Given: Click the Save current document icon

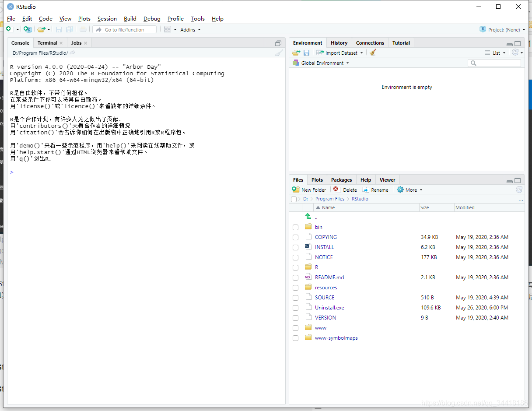Looking at the screenshot, I should pyautogui.click(x=58, y=29).
